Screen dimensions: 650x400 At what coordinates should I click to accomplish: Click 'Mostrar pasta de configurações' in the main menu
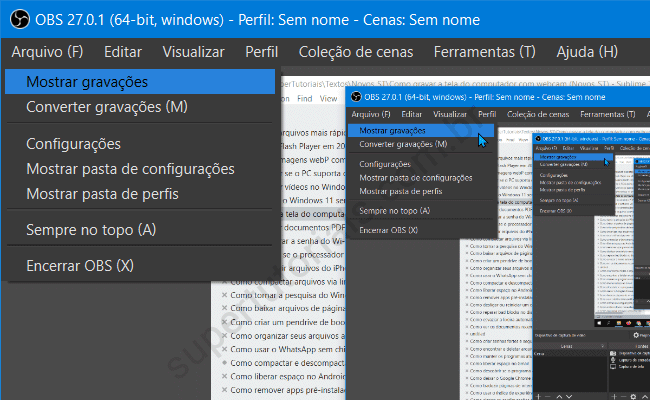pos(130,169)
